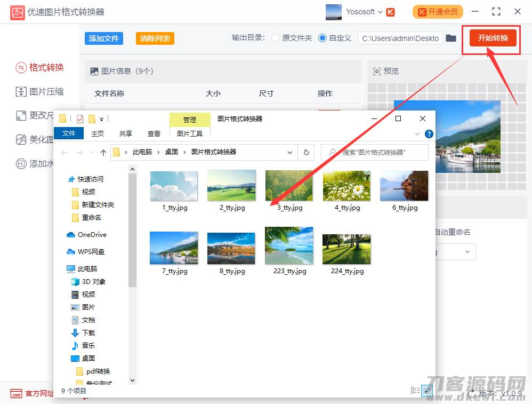Select 新建文件夹 in the navigation pane

(x=98, y=205)
